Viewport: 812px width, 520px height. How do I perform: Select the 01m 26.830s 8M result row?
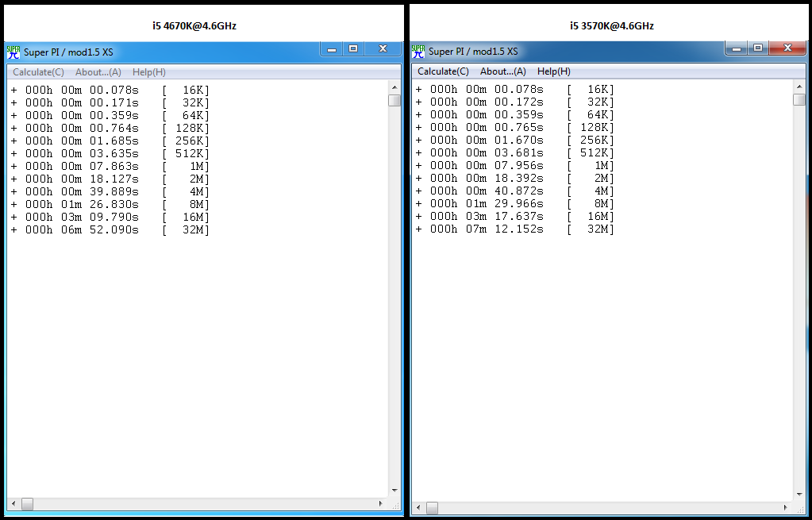click(110, 205)
